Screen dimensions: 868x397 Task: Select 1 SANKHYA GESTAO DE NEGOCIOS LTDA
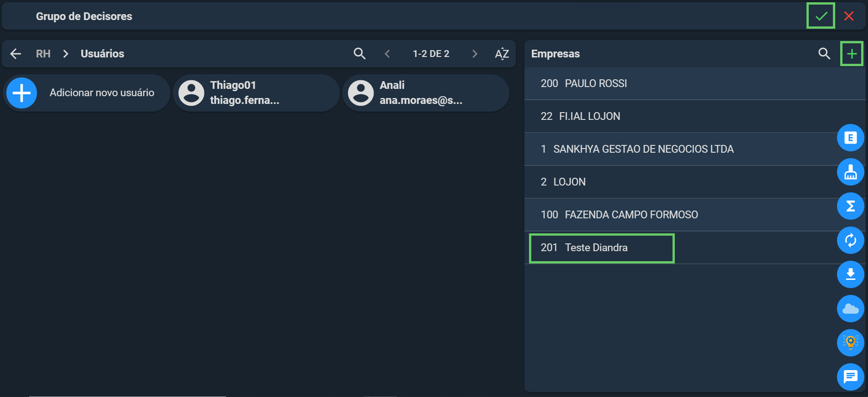click(x=695, y=149)
